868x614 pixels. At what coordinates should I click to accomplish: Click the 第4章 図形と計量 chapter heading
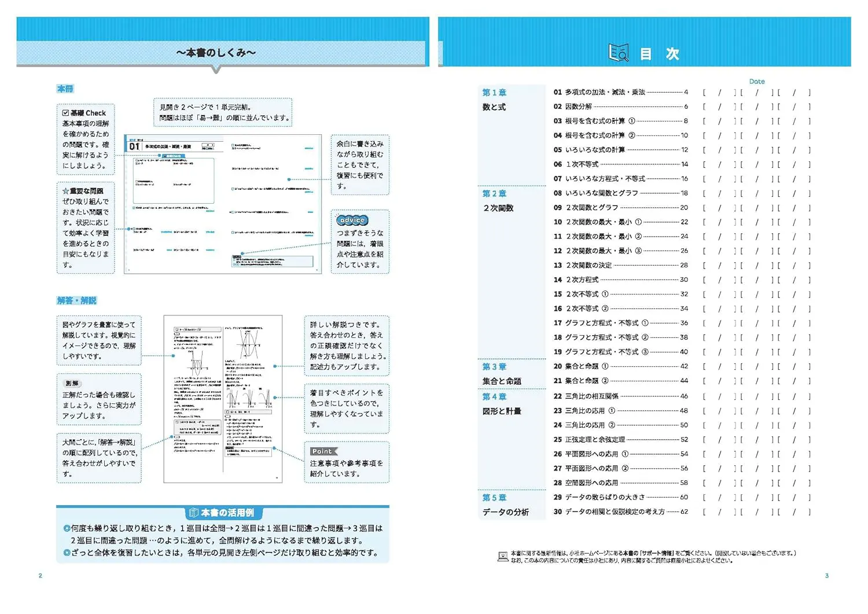(502, 404)
